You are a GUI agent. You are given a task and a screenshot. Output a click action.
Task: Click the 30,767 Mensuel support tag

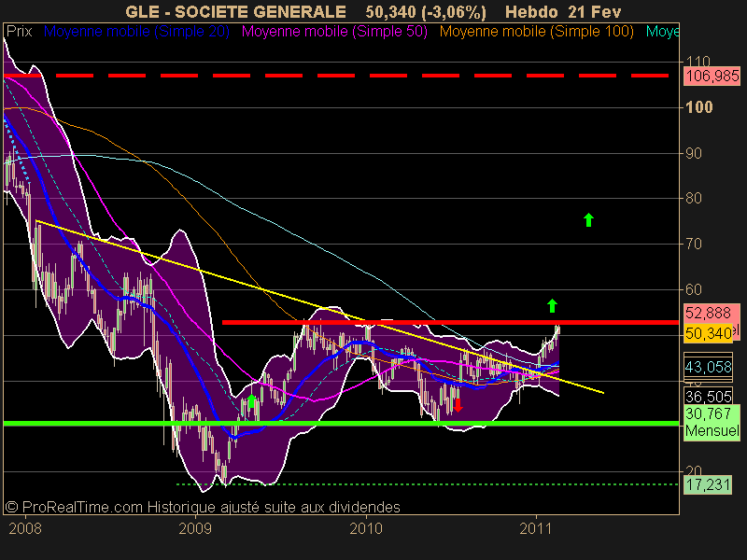click(712, 422)
